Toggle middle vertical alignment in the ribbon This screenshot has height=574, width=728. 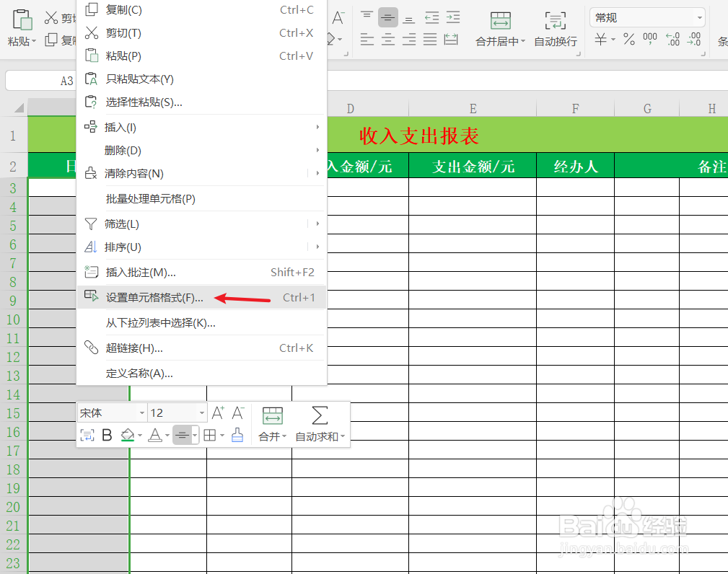[x=387, y=16]
